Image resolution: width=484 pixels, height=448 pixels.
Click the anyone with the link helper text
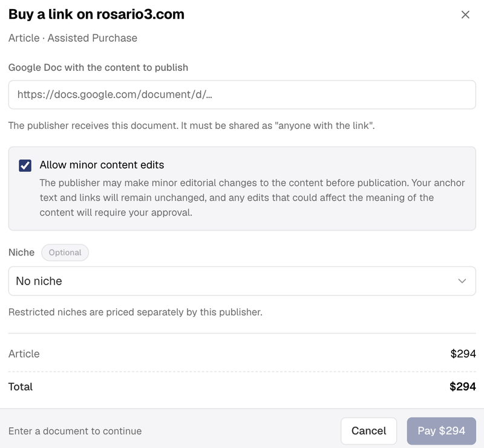(x=191, y=126)
